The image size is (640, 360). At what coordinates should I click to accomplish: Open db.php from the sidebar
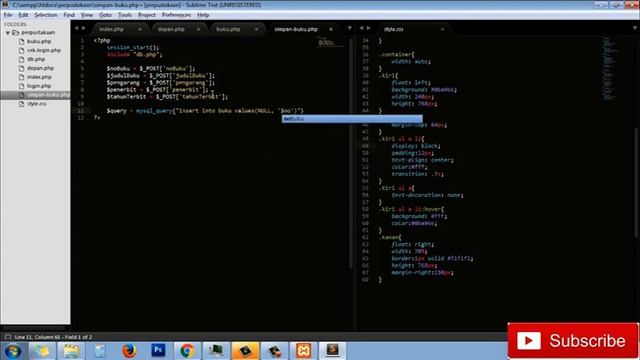(36, 59)
